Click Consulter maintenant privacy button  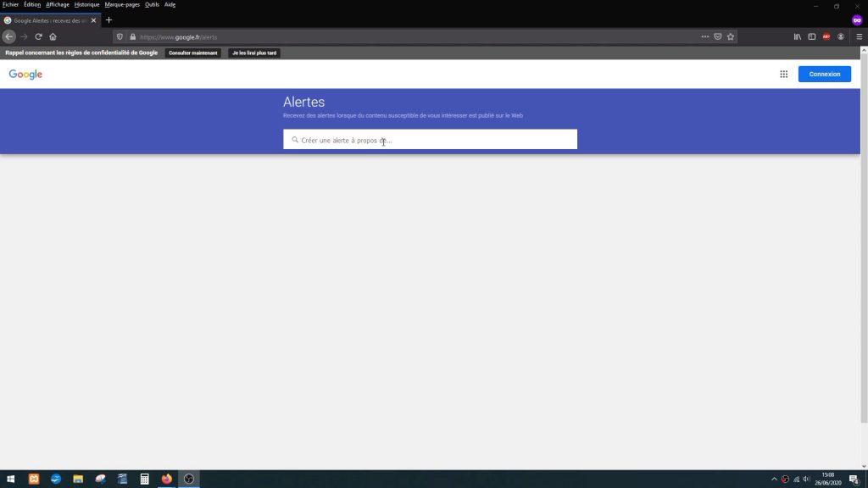click(x=192, y=53)
